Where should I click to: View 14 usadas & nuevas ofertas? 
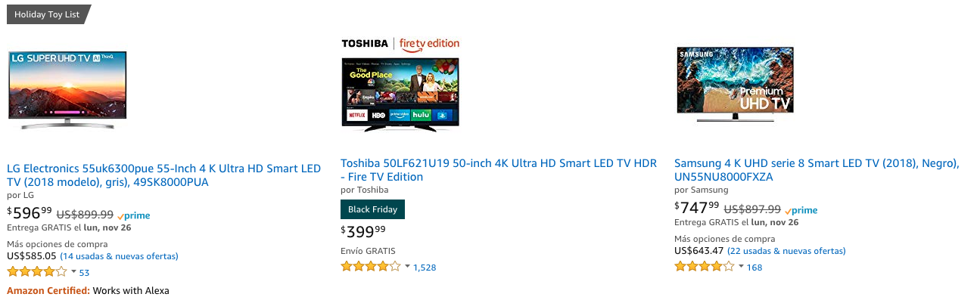click(x=119, y=256)
